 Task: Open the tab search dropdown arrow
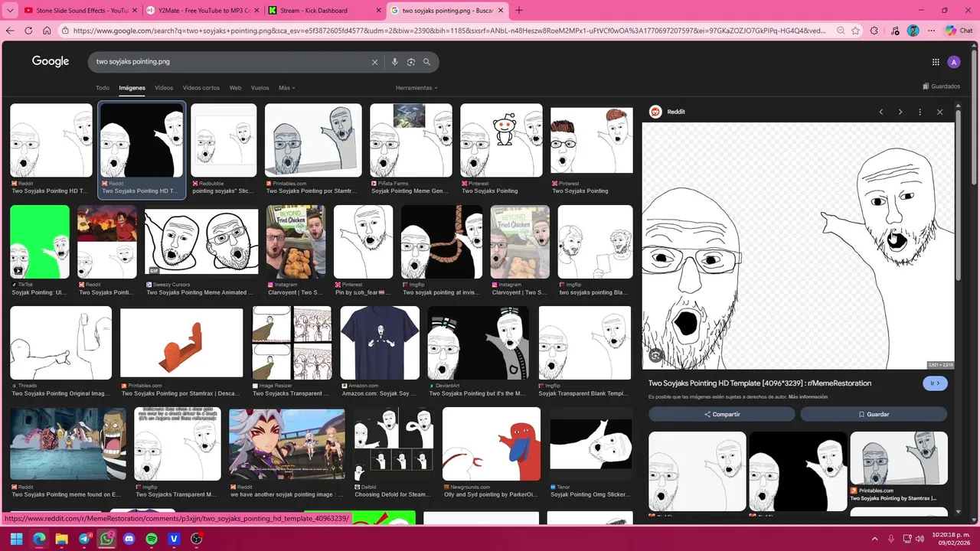coord(10,11)
